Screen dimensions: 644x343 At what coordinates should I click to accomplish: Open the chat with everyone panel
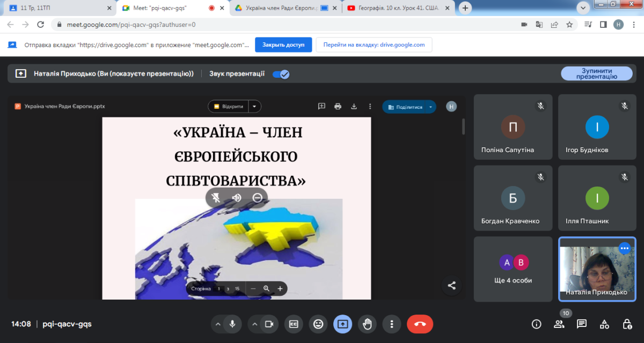pyautogui.click(x=581, y=324)
